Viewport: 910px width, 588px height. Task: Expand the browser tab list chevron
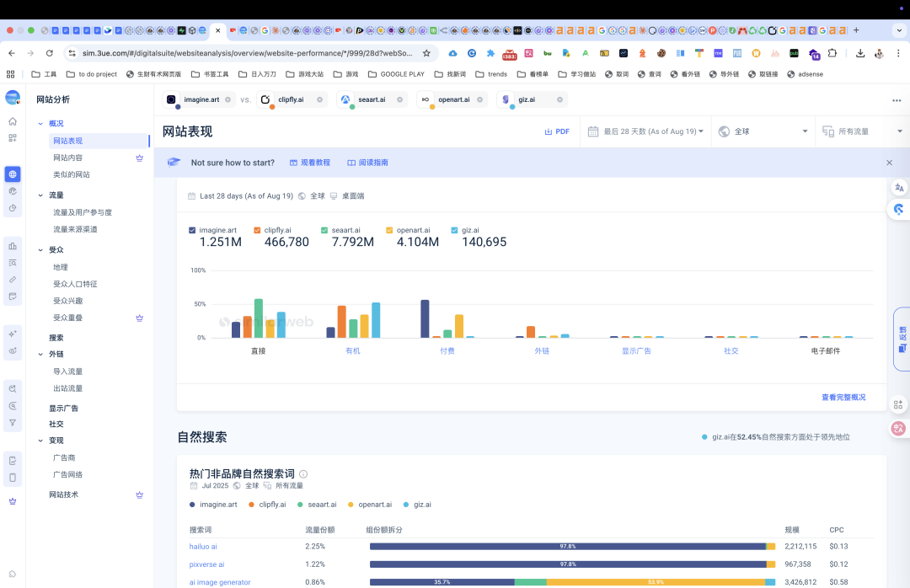pyautogui.click(x=900, y=30)
